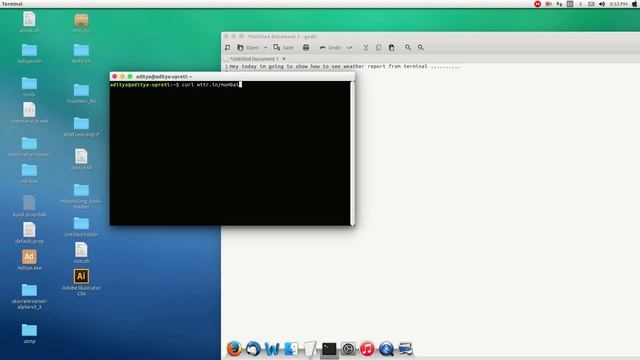Open the blue Q player icon in dock
This screenshot has height=360, width=640.
(386, 349)
